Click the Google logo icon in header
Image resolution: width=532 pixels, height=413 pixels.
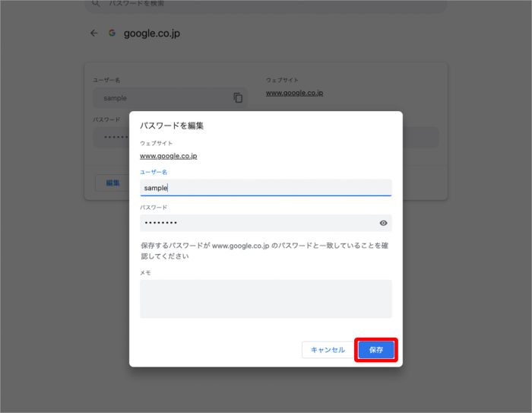pos(112,33)
